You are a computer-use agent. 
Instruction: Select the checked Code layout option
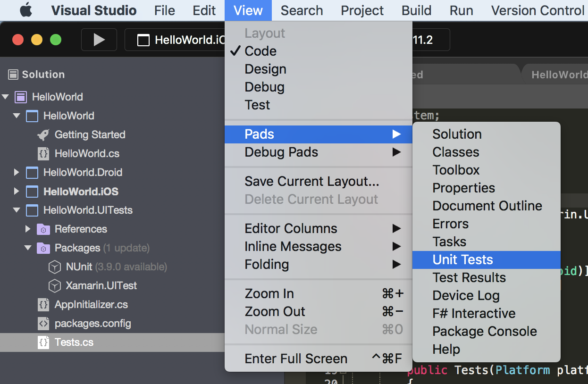[260, 51]
